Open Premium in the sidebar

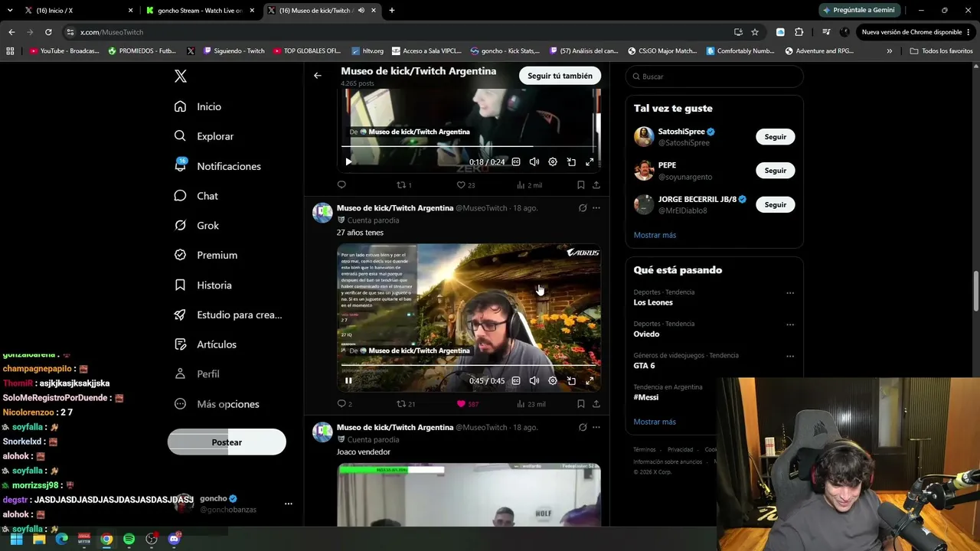(205, 256)
